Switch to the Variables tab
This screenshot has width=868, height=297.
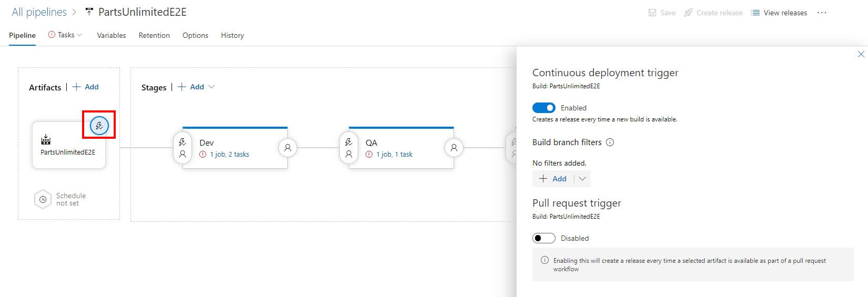coord(112,35)
